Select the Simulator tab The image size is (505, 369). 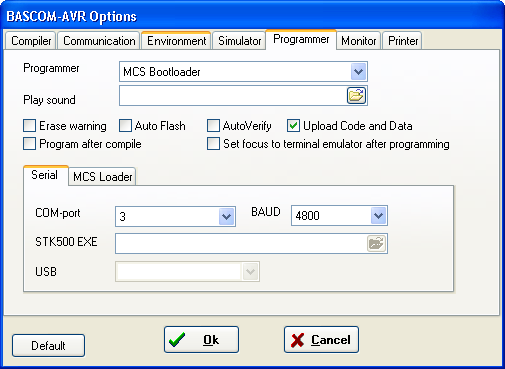240,41
